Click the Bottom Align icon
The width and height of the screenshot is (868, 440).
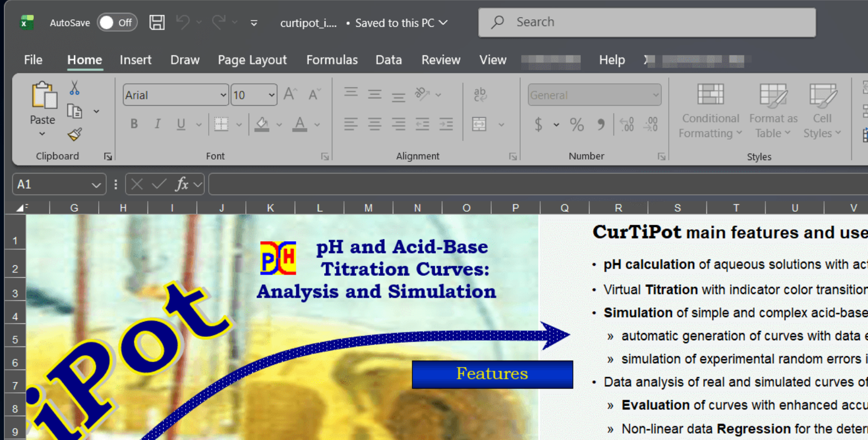tap(398, 96)
